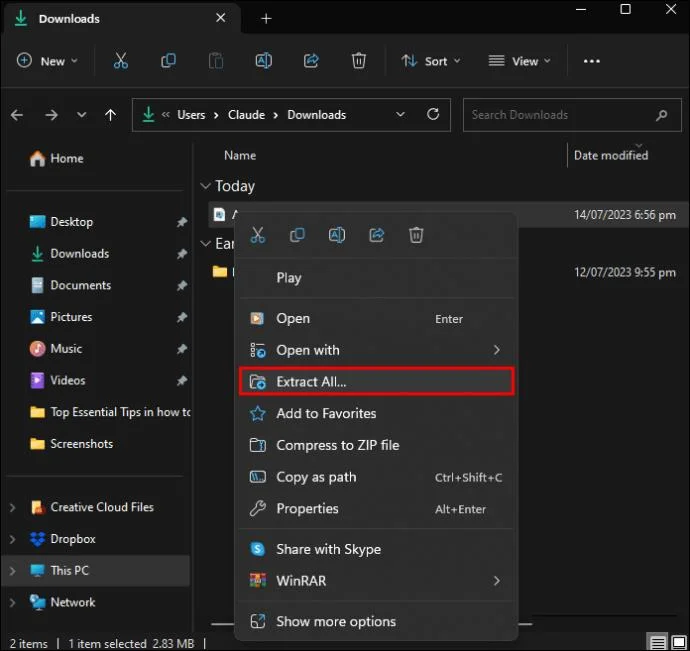Viewport: 690px width, 651px height.
Task: Click the Copy icon in the toolbar
Action: [168, 61]
